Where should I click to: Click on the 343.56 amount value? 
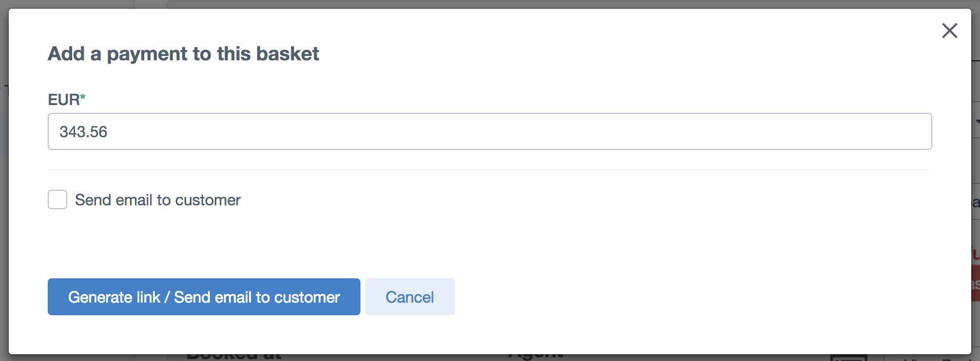point(83,132)
